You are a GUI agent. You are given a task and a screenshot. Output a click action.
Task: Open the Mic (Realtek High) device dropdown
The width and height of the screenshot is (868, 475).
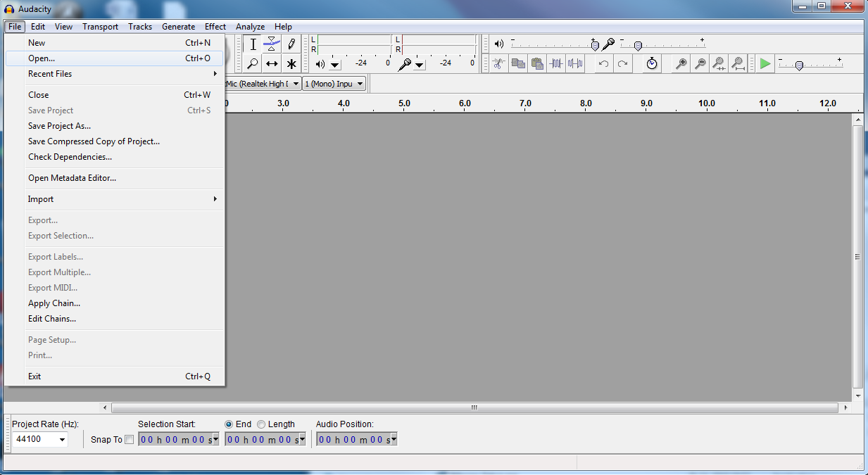click(x=296, y=84)
